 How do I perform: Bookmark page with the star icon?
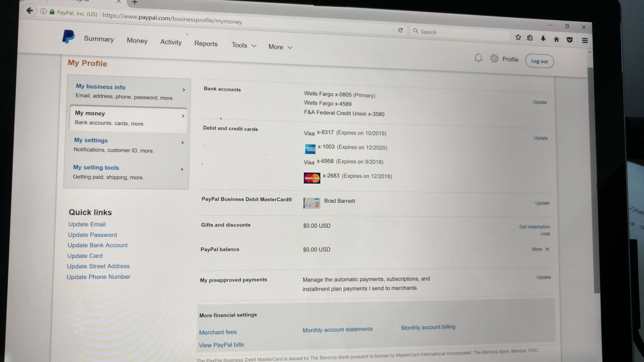518,37
